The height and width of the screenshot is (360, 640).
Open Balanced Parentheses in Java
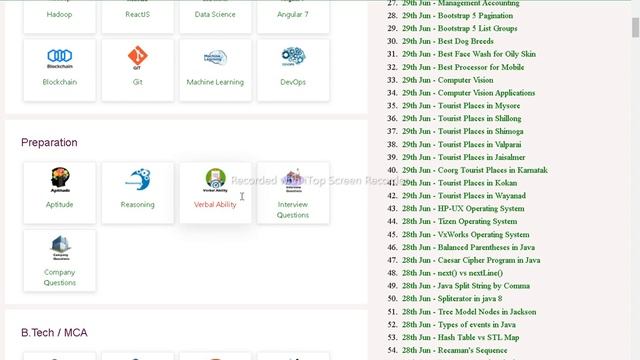point(469,247)
